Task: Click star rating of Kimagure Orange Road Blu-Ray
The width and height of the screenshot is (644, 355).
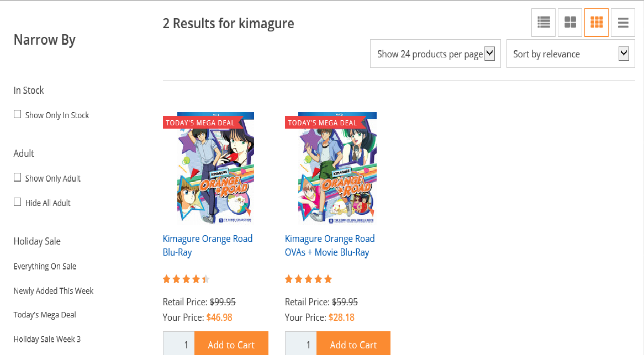Action: (186, 279)
